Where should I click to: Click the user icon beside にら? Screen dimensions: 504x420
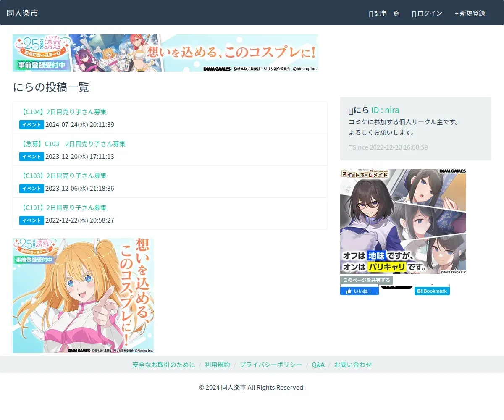click(x=351, y=111)
